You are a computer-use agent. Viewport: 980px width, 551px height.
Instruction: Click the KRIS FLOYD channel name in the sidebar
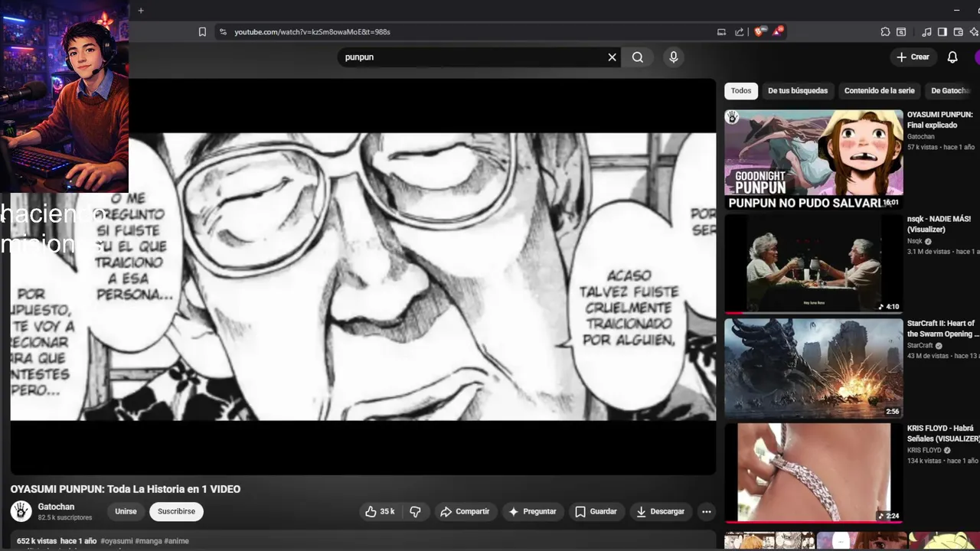924,450
